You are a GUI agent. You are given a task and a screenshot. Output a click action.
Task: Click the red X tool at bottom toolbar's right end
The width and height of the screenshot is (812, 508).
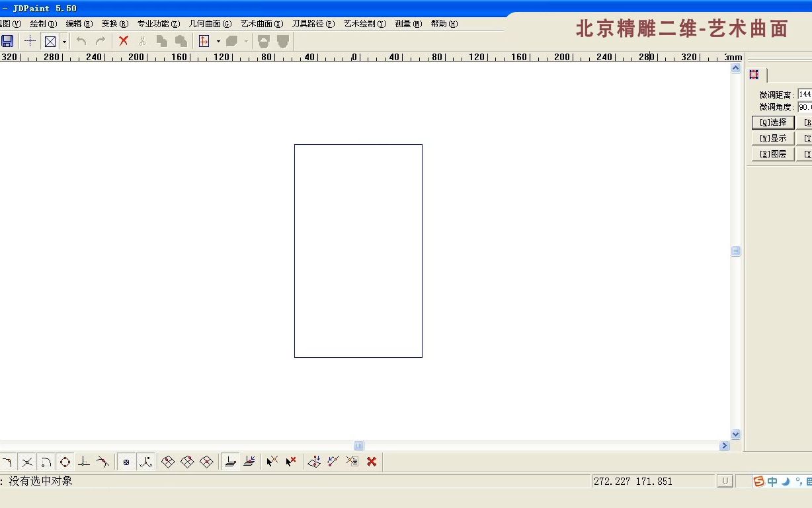tap(372, 462)
